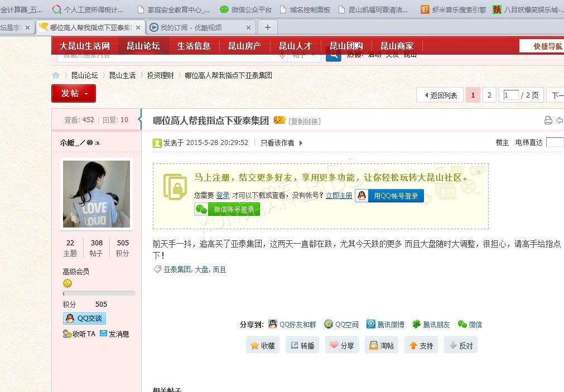
Task: Open 昆山商家 nav menu item
Action: point(397,46)
